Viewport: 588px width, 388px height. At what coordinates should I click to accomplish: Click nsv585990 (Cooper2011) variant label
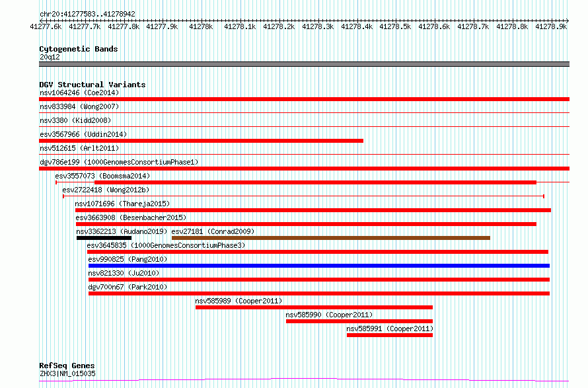[329, 315]
